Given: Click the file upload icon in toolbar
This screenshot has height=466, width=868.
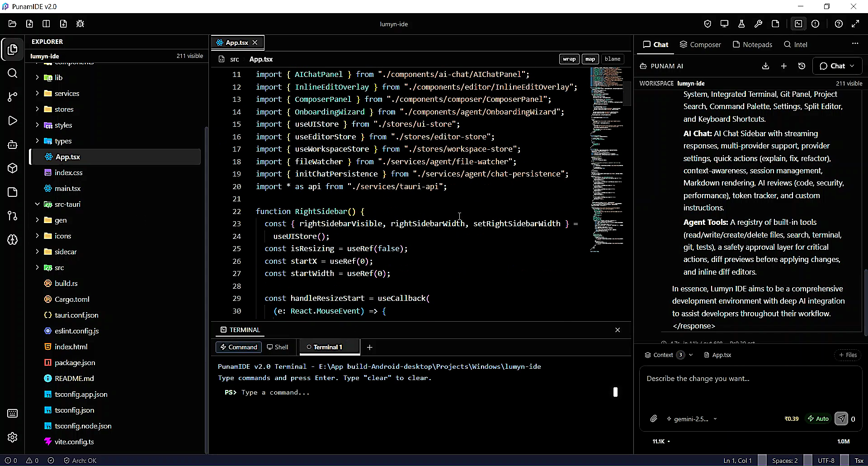Looking at the screenshot, I should tap(29, 24).
